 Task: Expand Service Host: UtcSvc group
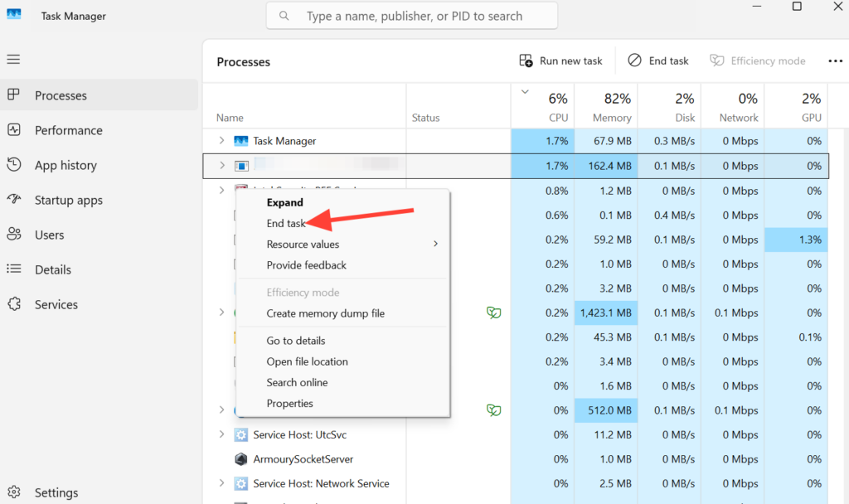[x=221, y=434]
